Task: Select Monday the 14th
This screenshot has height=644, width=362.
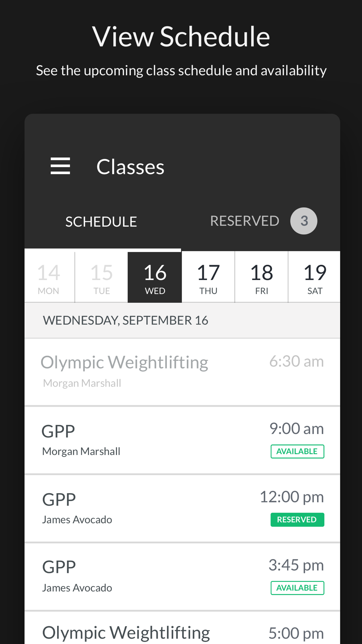Action: click(49, 277)
